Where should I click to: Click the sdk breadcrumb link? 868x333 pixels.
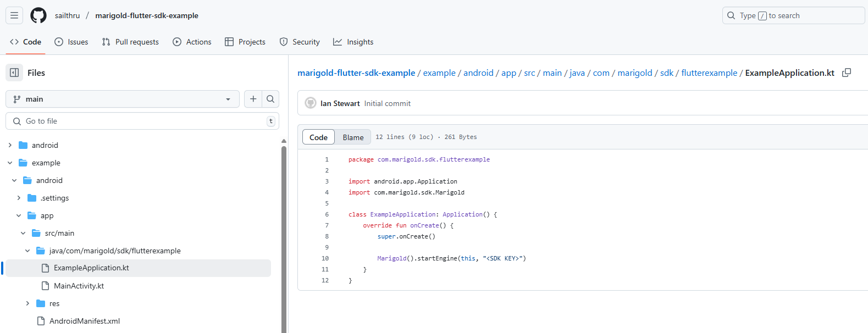click(667, 73)
